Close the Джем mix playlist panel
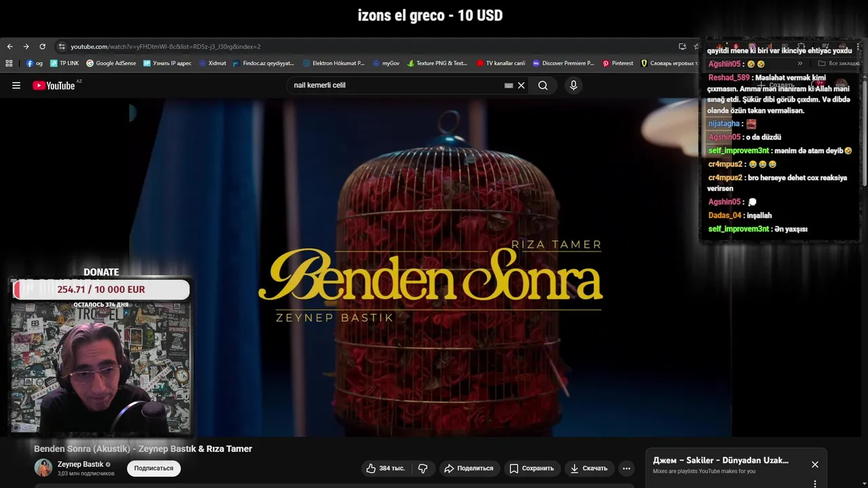The width and height of the screenshot is (868, 488). pos(815,464)
